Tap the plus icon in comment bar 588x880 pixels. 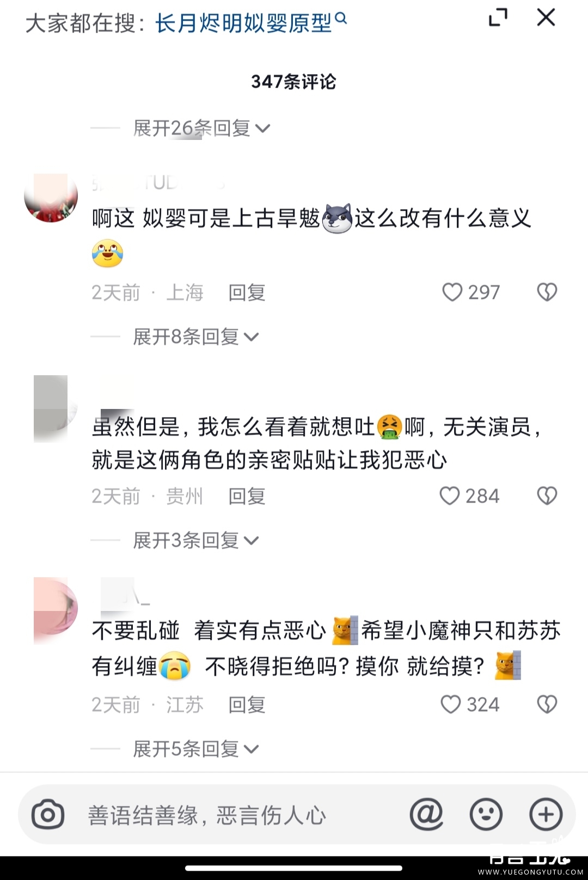click(x=546, y=815)
